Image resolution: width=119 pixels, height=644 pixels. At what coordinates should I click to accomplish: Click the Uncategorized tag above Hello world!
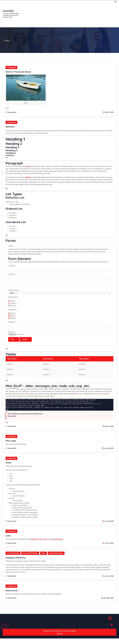pos(11,586)
